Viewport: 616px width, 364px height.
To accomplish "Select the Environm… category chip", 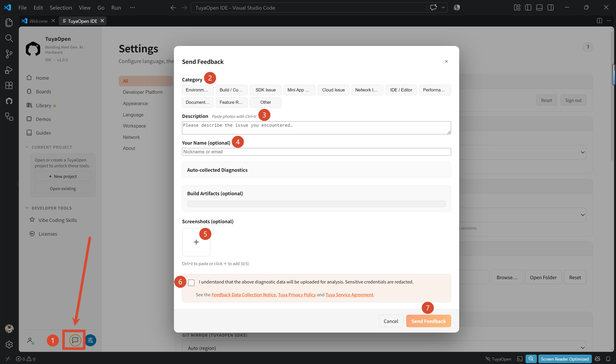I will click(x=197, y=90).
